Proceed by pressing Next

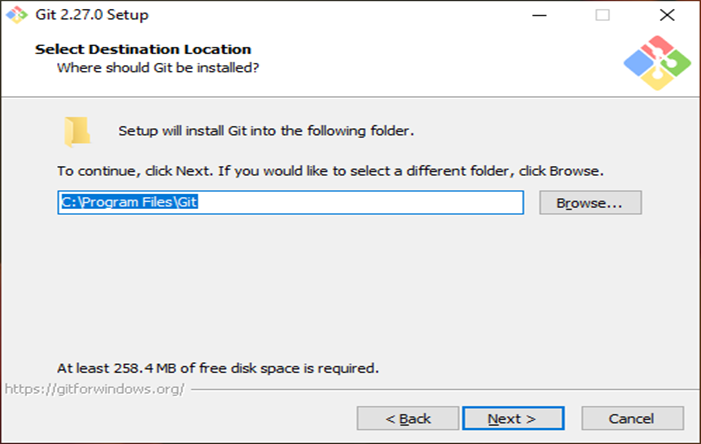pyautogui.click(x=512, y=418)
